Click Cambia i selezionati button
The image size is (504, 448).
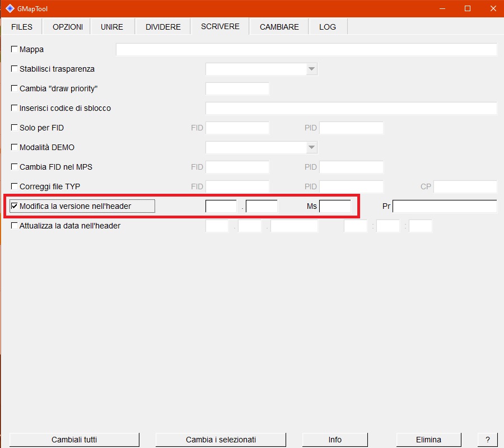(221, 440)
